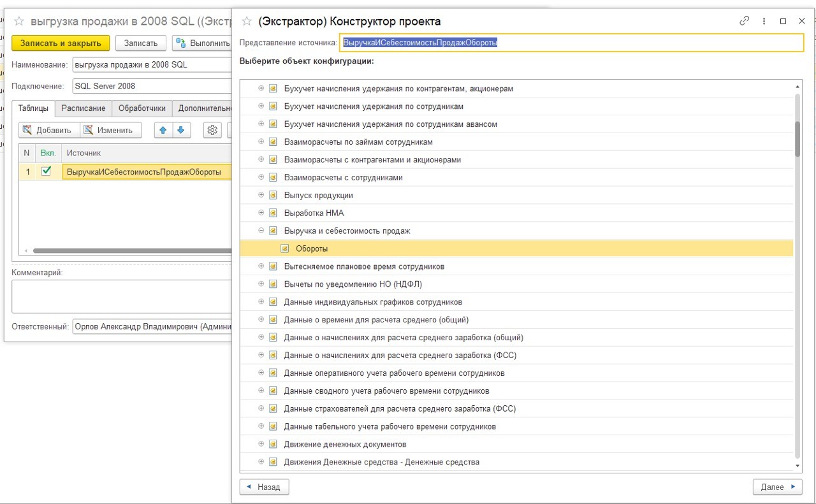The height and width of the screenshot is (504, 816).
Task: Click the Добавить button
Action: tap(48, 130)
